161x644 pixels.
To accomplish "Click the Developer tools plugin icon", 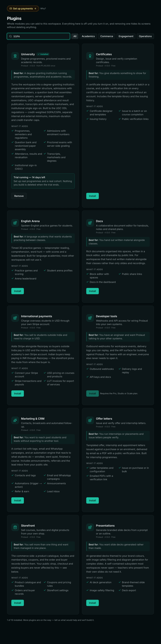I will 90,318.
